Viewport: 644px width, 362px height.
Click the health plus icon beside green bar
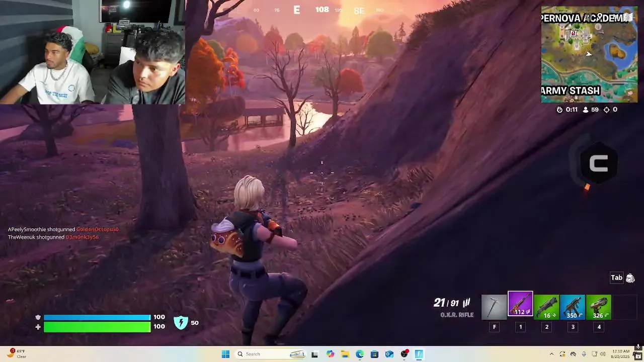[x=38, y=327]
